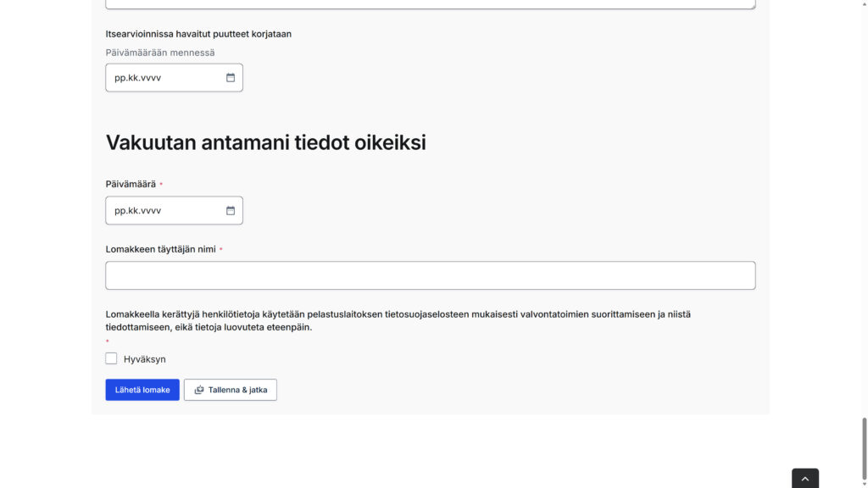Select year segment 'vvvv' in required Päivämäärä field
This screenshot has height=488, width=868.
point(151,211)
